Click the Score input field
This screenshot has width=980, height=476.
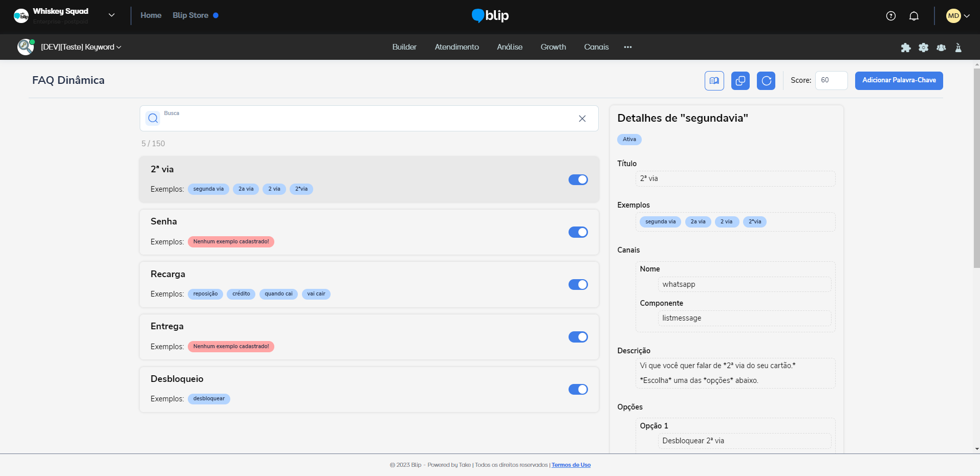pyautogui.click(x=832, y=81)
